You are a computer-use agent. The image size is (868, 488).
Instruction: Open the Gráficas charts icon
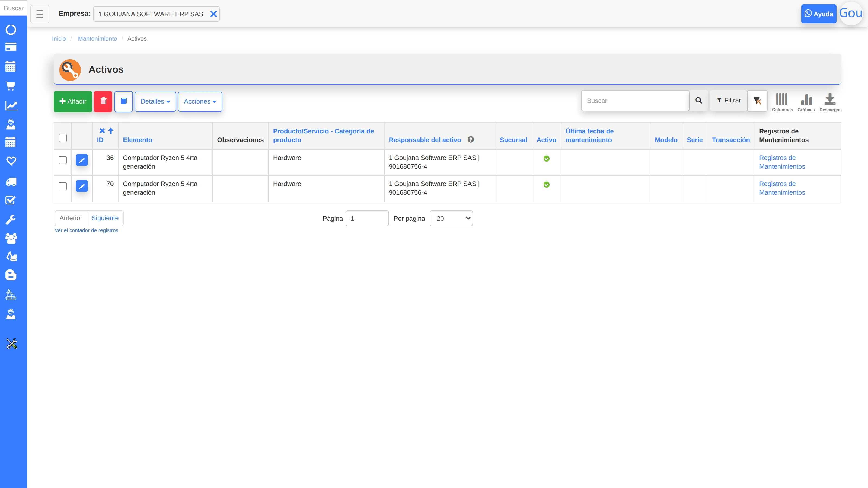click(x=806, y=102)
